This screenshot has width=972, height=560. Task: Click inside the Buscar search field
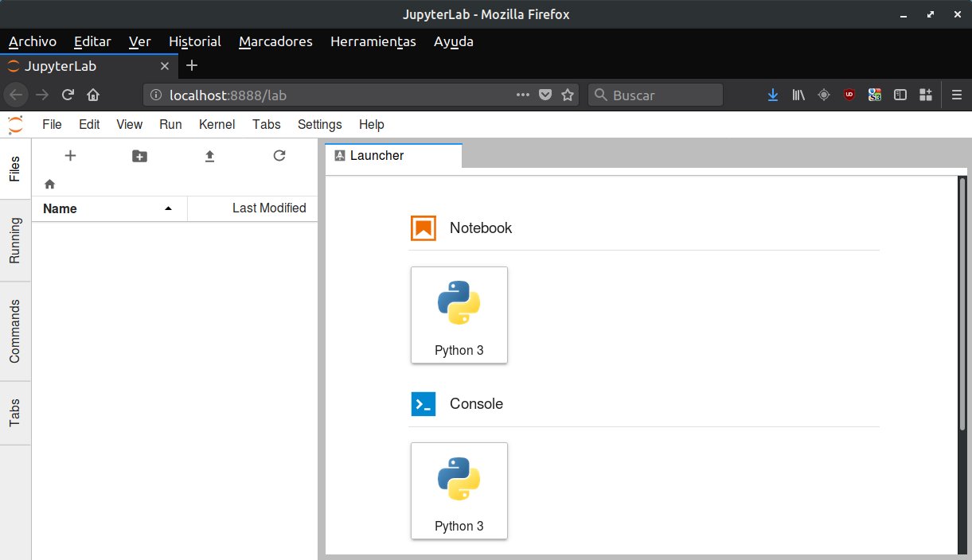[x=655, y=95]
